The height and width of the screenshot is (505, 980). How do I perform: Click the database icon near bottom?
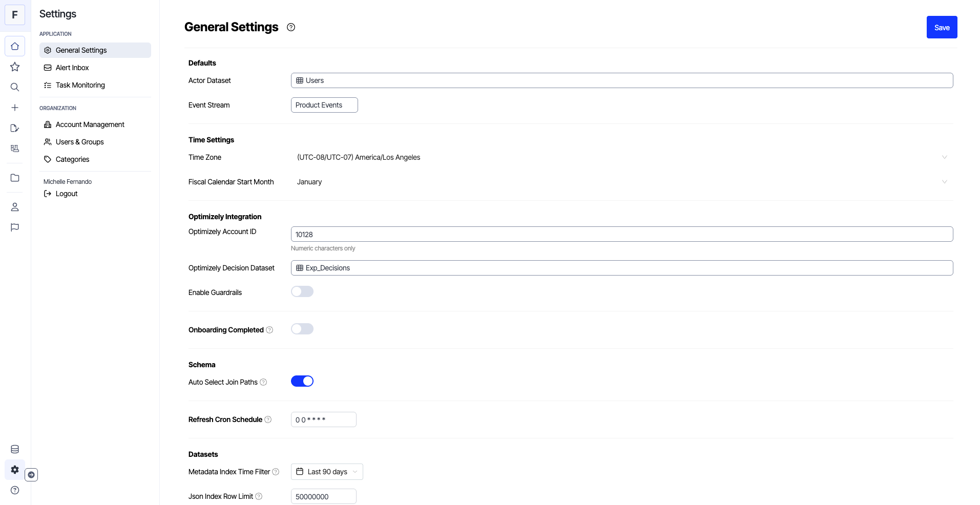click(15, 449)
